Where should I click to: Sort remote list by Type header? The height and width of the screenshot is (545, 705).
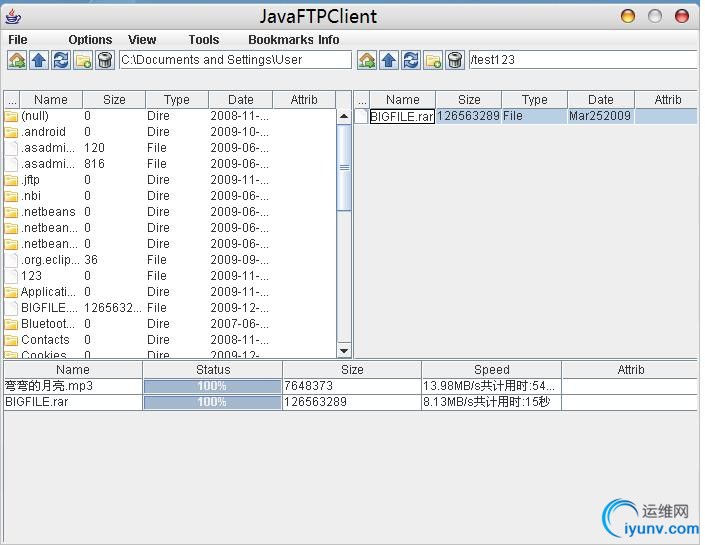pyautogui.click(x=535, y=99)
